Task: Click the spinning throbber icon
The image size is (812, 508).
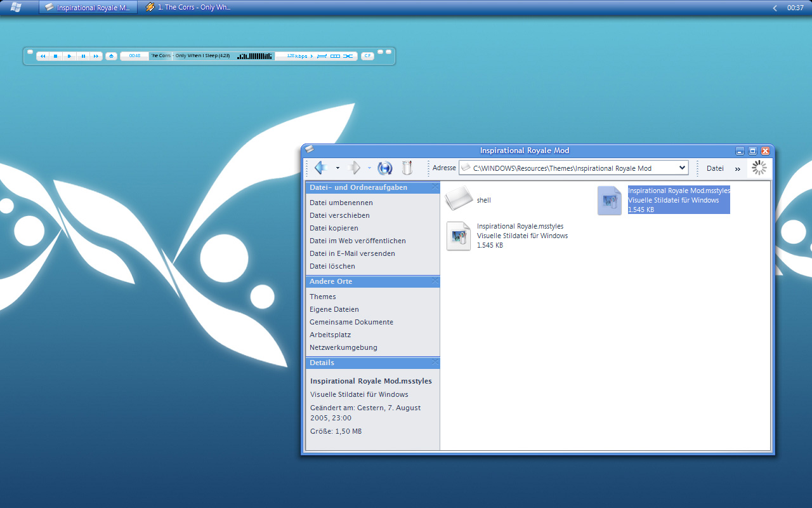Action: pyautogui.click(x=759, y=168)
